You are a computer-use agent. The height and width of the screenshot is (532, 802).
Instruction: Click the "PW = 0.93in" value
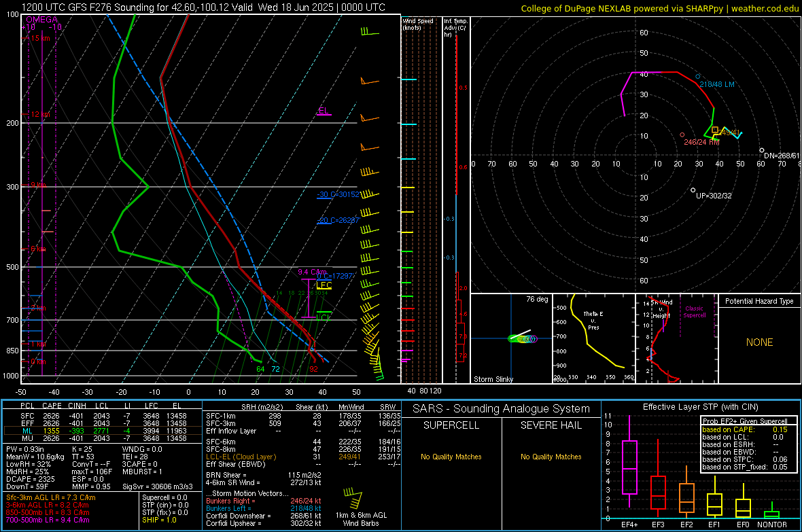click(26, 449)
